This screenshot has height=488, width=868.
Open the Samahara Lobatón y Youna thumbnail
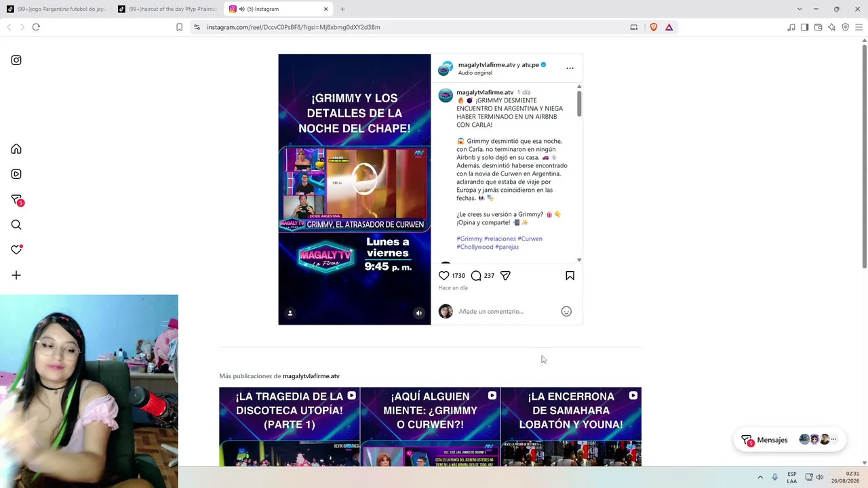click(571, 427)
